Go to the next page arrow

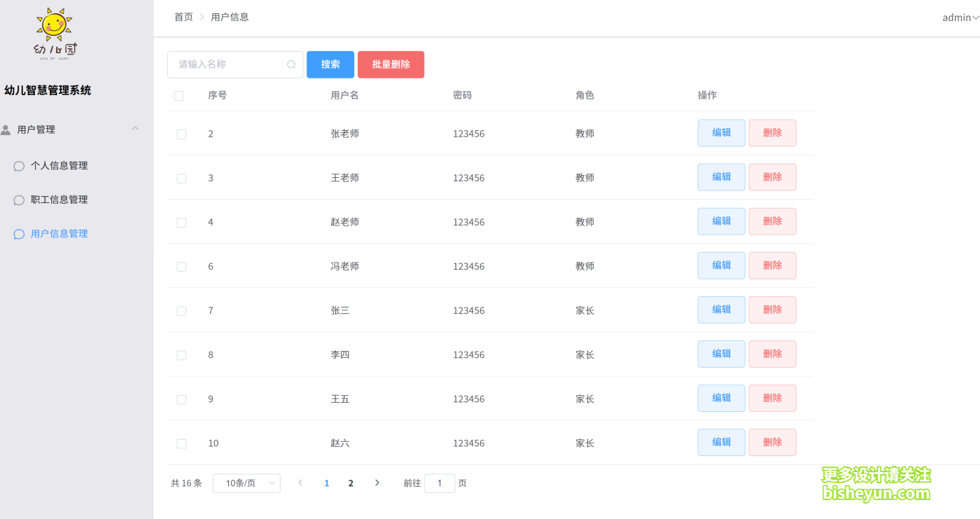pyautogui.click(x=377, y=483)
